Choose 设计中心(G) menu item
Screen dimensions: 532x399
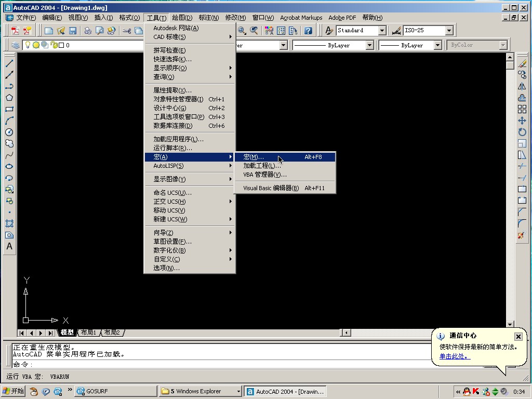(x=190, y=108)
